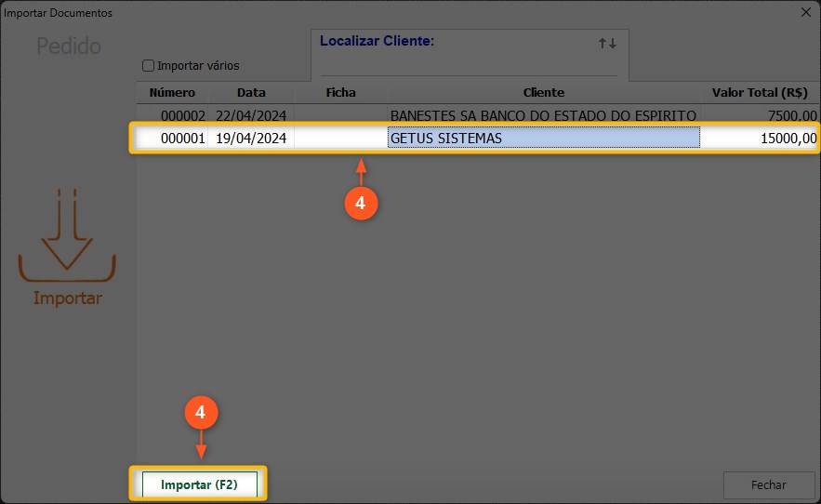Click the Valor Total (R$) column header
821x504 pixels.
(x=759, y=93)
